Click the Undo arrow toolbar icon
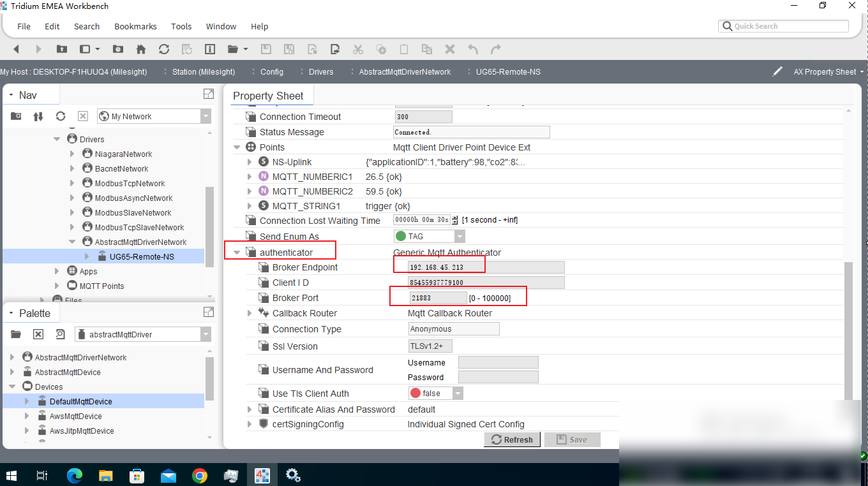This screenshot has height=486, width=868. (473, 49)
